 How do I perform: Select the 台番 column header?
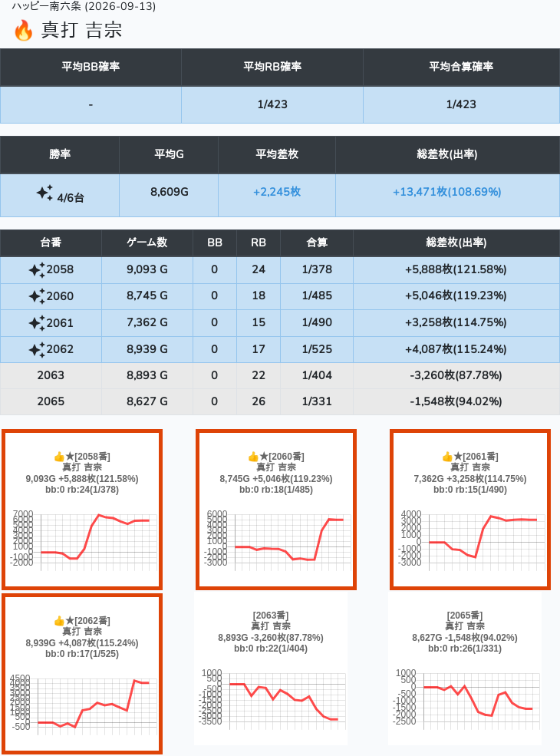coord(51,243)
